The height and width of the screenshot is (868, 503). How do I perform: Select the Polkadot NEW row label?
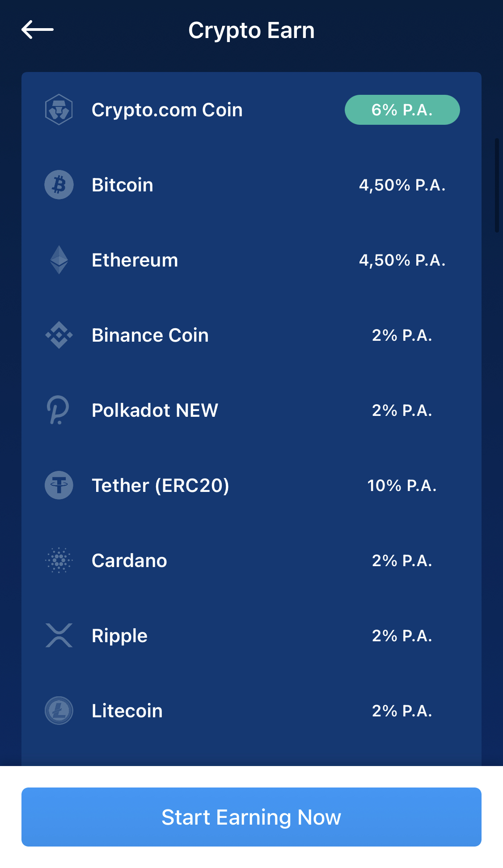pyautogui.click(x=155, y=410)
